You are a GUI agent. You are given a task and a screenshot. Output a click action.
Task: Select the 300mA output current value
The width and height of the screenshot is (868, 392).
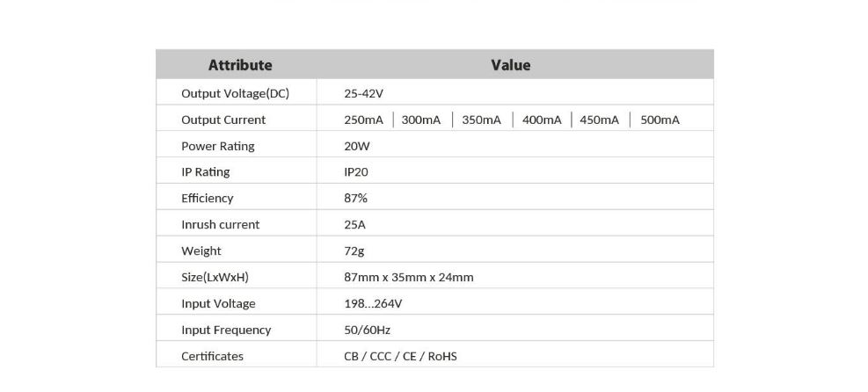[421, 120]
